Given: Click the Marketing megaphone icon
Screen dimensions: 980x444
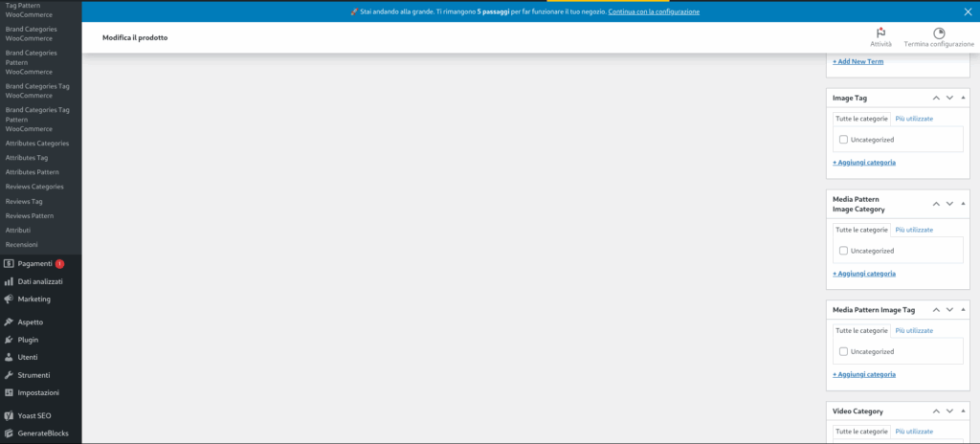Looking at the screenshot, I should click(9, 299).
